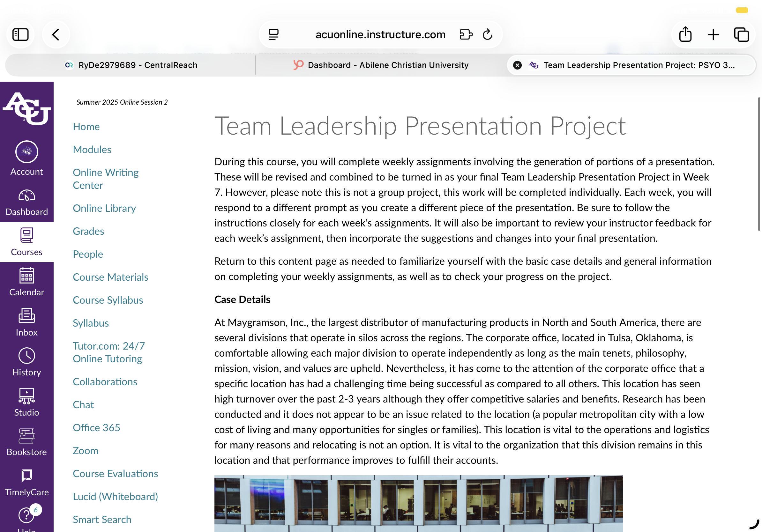Open Grades in the course menu
This screenshot has height=532, width=762.
pos(88,231)
